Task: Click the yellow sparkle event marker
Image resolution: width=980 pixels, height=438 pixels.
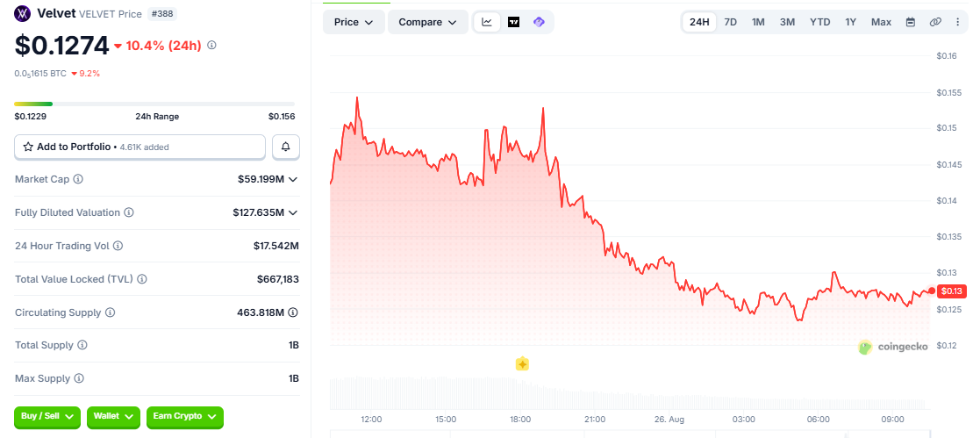Action: pyautogui.click(x=523, y=364)
